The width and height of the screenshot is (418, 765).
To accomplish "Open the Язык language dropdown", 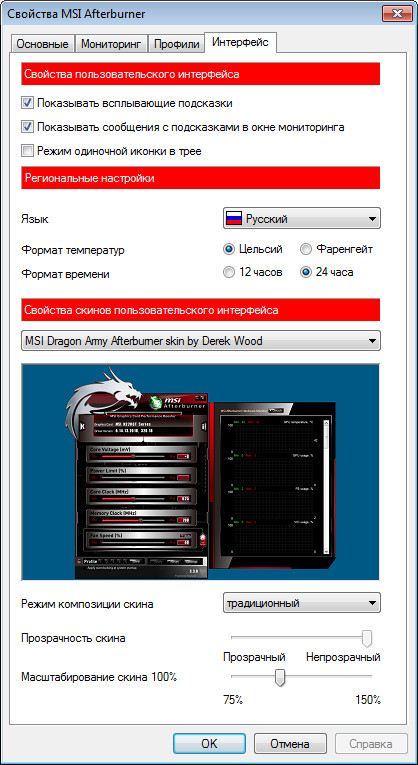I will 302,219.
